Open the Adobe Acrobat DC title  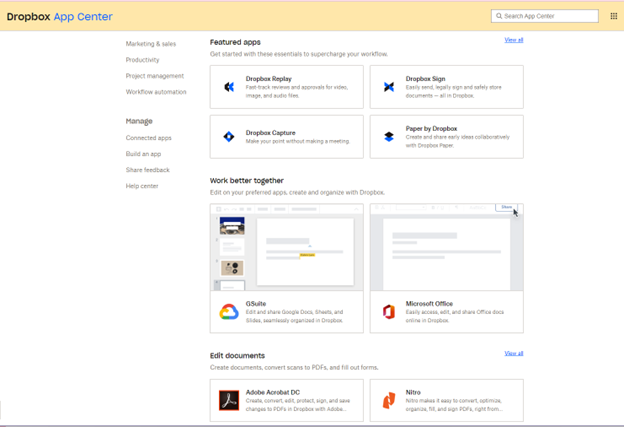(x=273, y=392)
